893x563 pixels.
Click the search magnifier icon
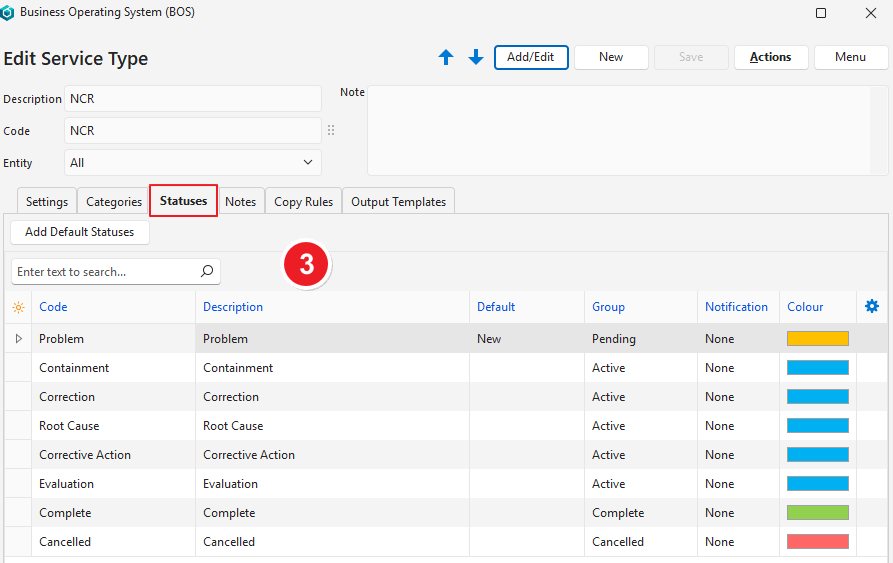[x=207, y=271]
